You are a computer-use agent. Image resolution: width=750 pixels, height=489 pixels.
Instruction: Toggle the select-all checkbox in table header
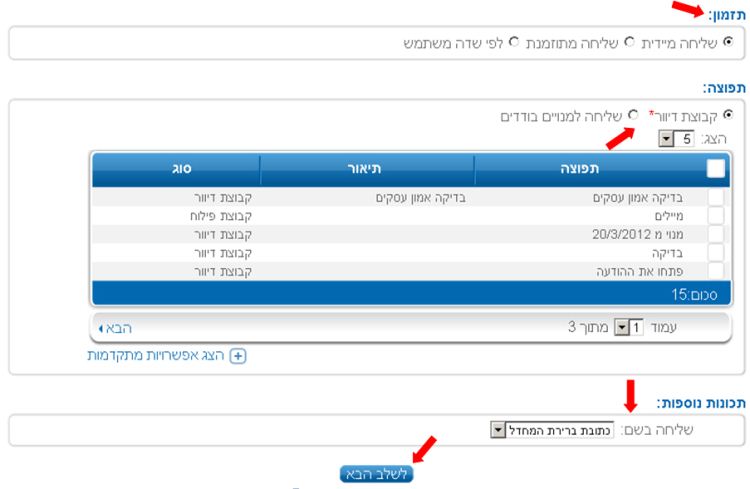point(716,169)
